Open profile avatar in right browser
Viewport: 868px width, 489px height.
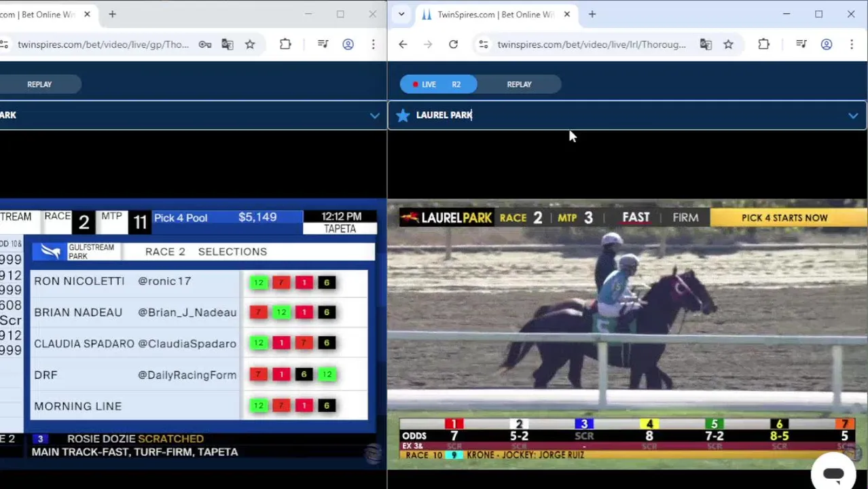point(827,44)
